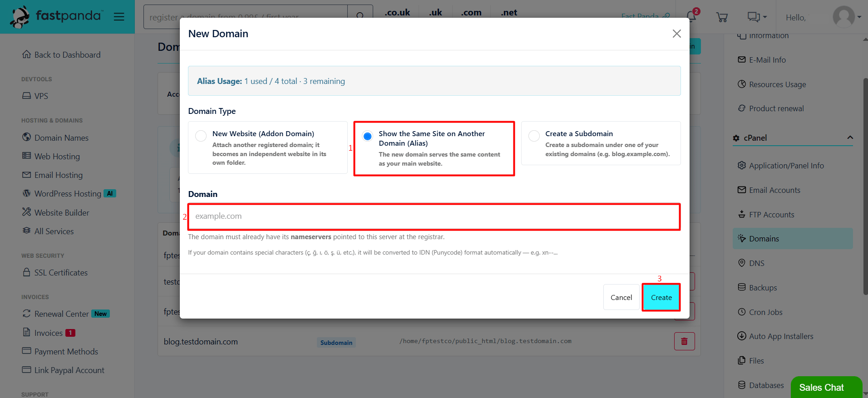Open Resources Usage in right panel

click(772, 84)
